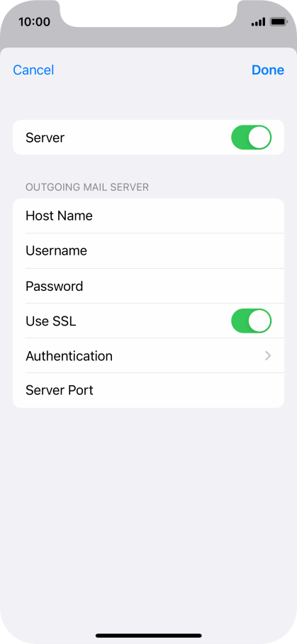297x644 pixels.
Task: Tap the Authentication chevron arrow
Action: tap(268, 355)
